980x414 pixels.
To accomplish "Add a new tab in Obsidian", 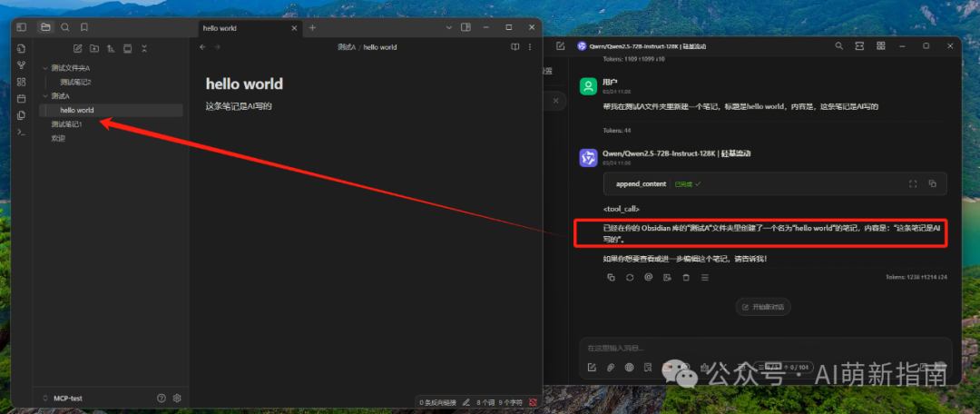I will pyautogui.click(x=312, y=27).
